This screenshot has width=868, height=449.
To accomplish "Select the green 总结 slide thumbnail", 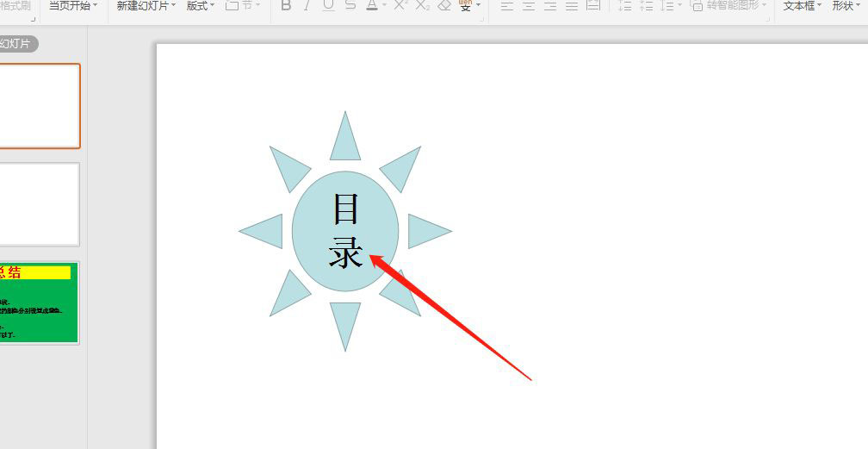I will tap(40, 303).
